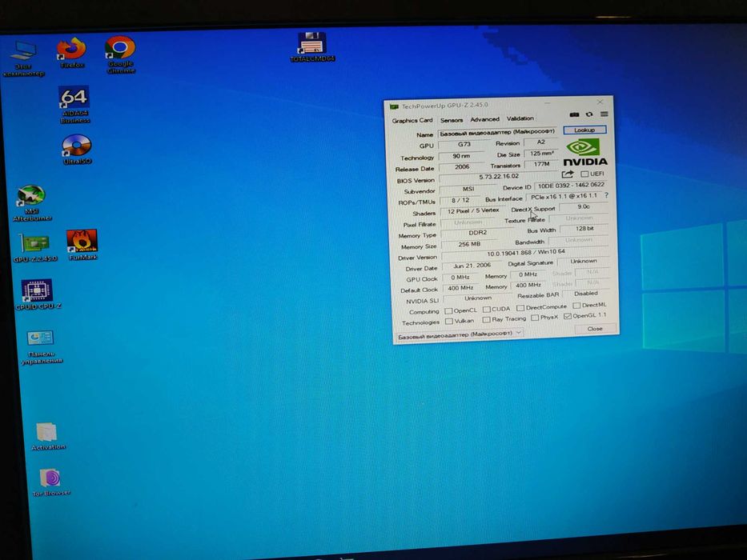Minimize the GPU-Z window
Screen dimensions: 747x560
(x=548, y=103)
